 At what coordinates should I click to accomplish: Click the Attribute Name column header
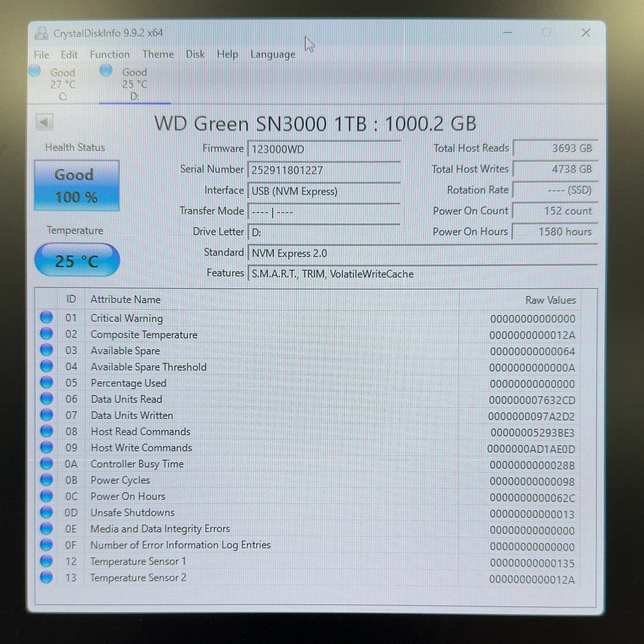tap(126, 299)
